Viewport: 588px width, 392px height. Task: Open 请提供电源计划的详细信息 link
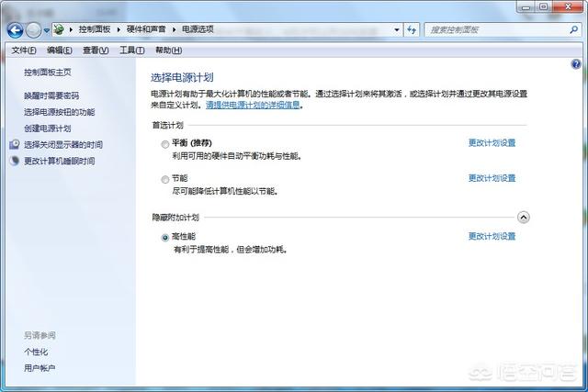[x=254, y=105]
